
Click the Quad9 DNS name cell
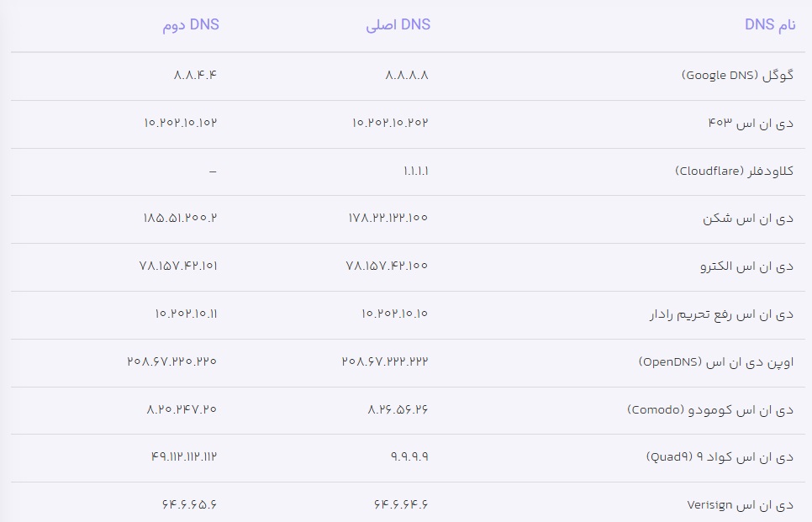(720, 458)
